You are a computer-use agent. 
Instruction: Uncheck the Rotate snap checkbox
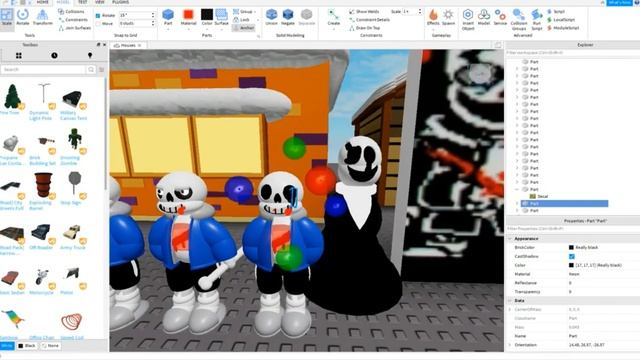pos(98,16)
